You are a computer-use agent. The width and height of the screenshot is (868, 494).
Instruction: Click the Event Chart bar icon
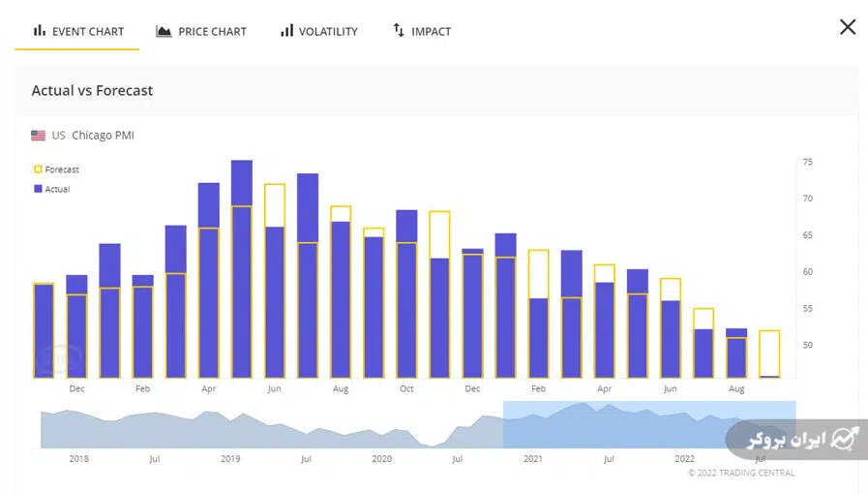coord(40,31)
